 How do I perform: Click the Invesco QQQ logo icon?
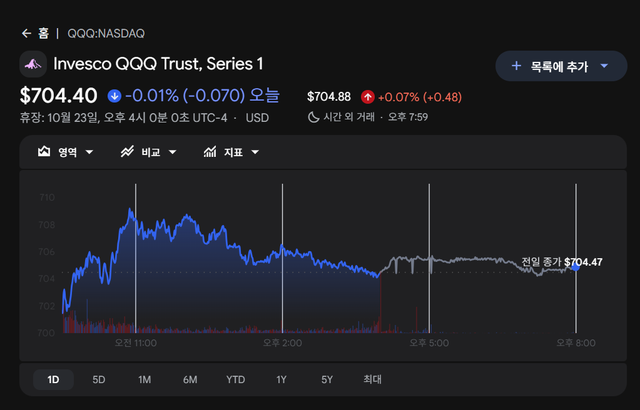pyautogui.click(x=33, y=64)
